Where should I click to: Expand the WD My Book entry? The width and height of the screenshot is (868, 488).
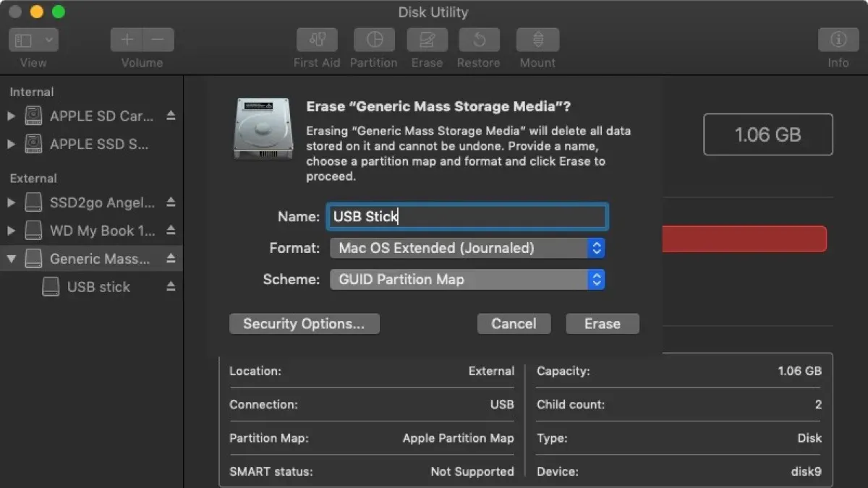pyautogui.click(x=11, y=231)
